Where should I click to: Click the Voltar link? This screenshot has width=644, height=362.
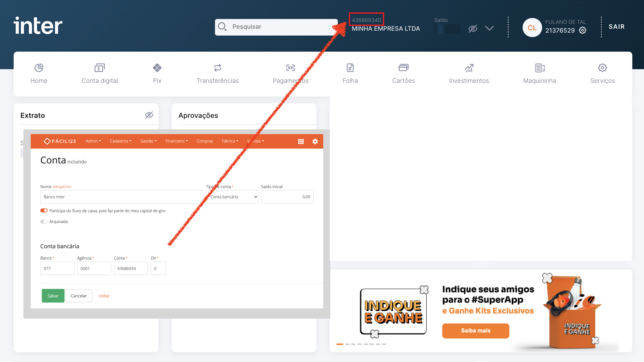104,296
